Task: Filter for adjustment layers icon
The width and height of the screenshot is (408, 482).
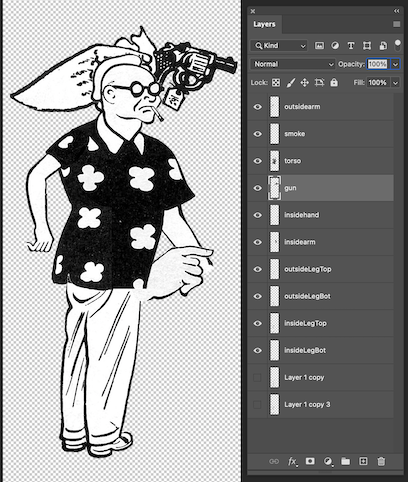Action: pos(335,46)
